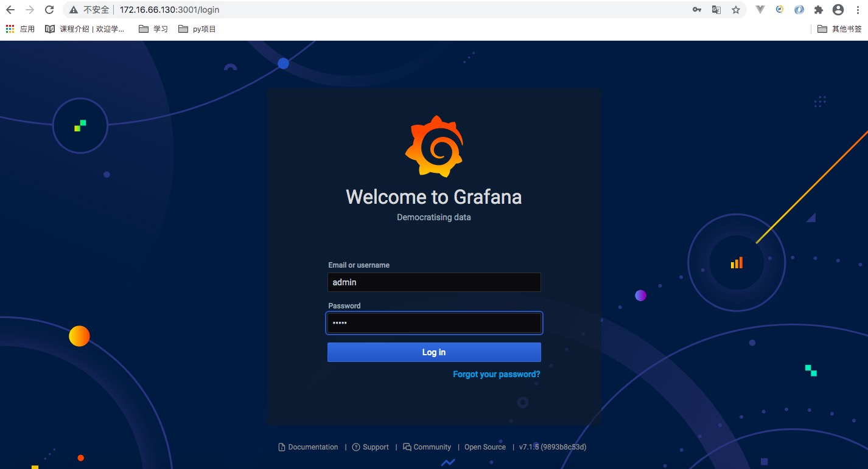Click the Email or username label
Screen dimensions: 868x469
click(359, 265)
